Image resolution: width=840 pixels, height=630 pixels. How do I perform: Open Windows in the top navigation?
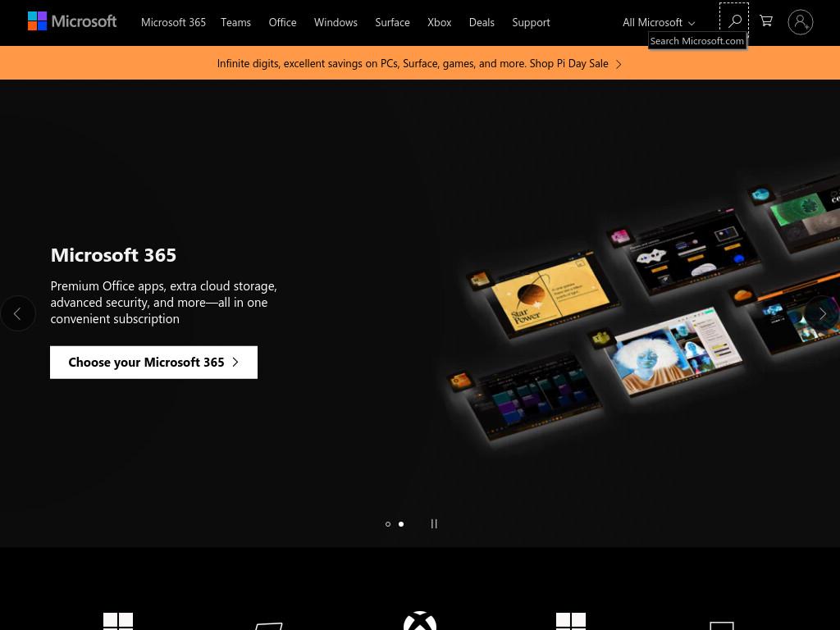click(336, 22)
